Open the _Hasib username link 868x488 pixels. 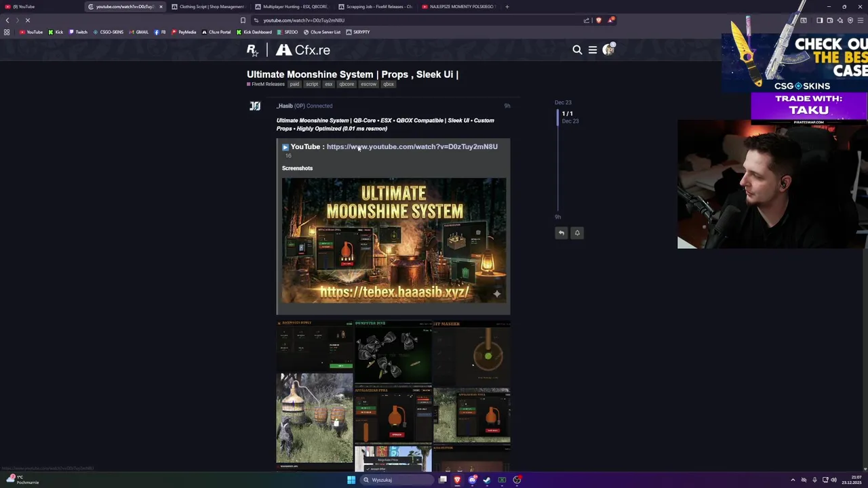point(284,106)
